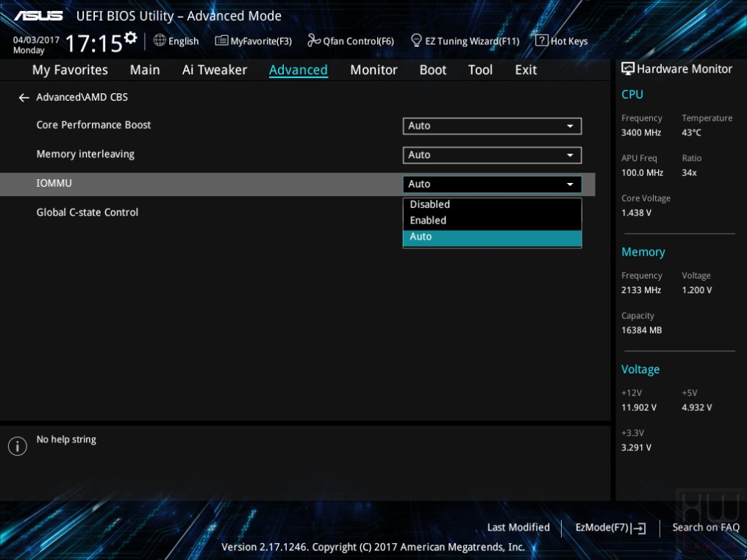Click +5V value 4.932 V
Viewport: 747px width, 560px height.
(696, 408)
